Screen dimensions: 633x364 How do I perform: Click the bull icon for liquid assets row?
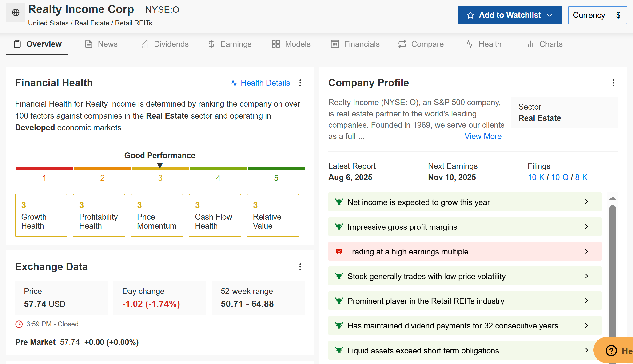point(339,350)
